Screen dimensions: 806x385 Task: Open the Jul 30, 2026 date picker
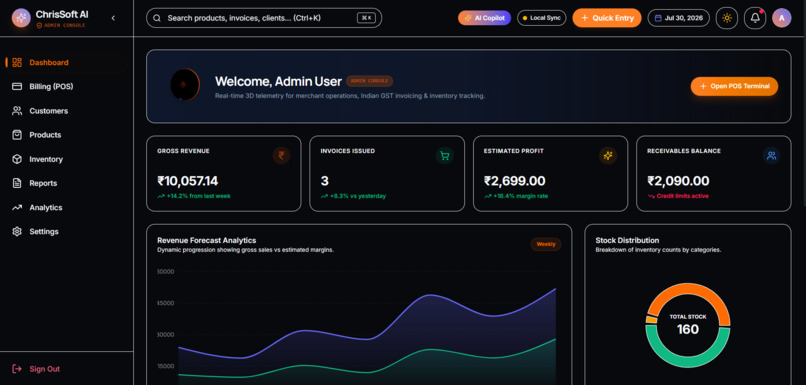coord(679,18)
